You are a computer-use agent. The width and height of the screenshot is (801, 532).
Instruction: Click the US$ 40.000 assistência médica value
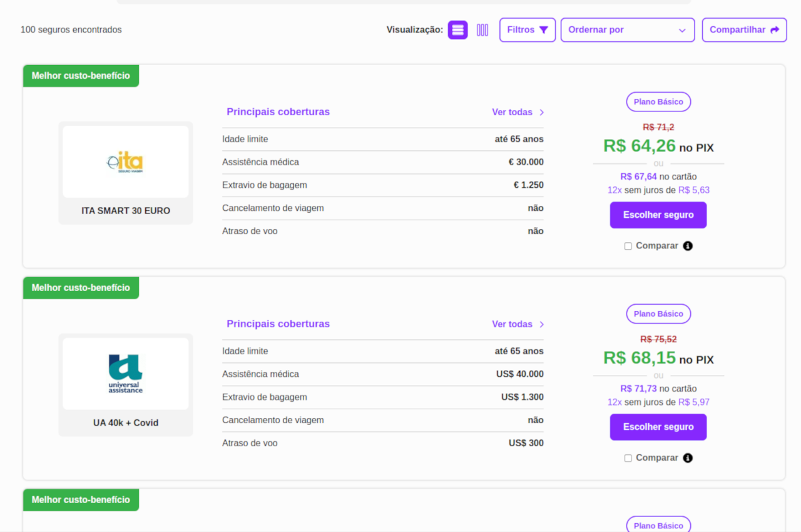520,374
